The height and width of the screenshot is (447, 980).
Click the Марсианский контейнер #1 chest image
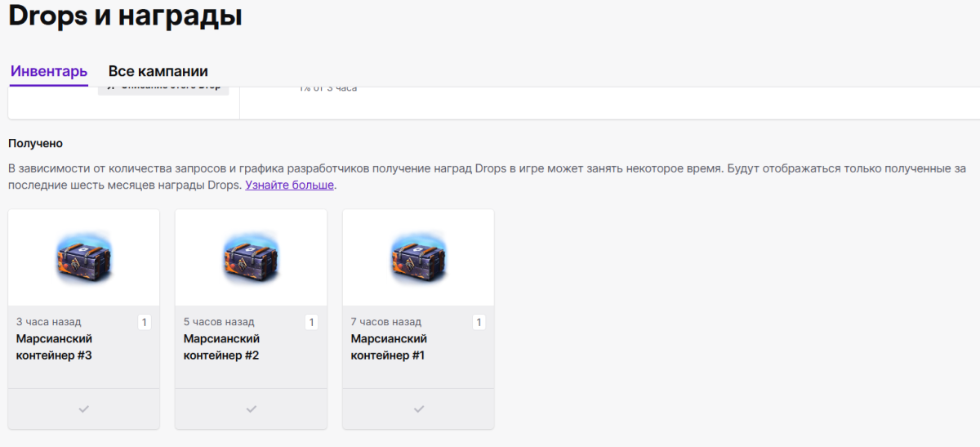[419, 257]
